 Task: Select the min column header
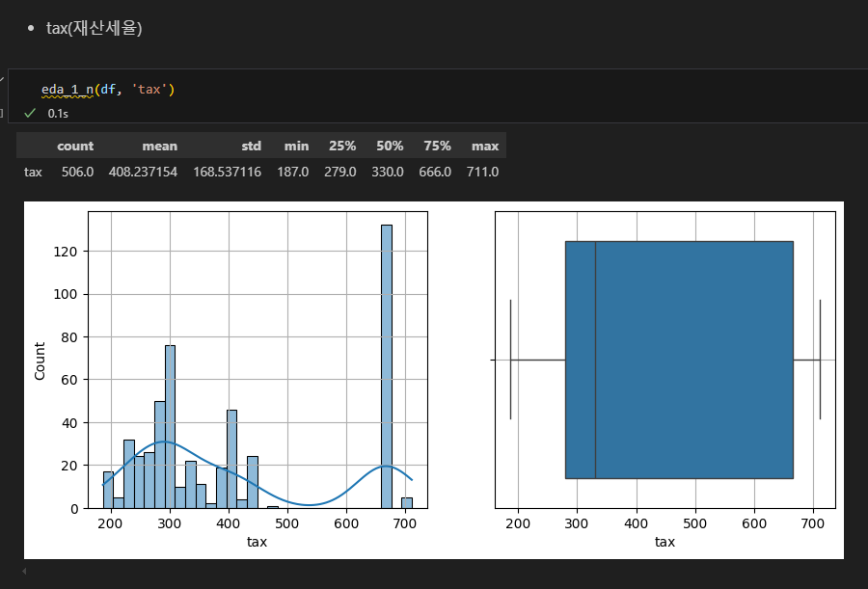coord(296,147)
